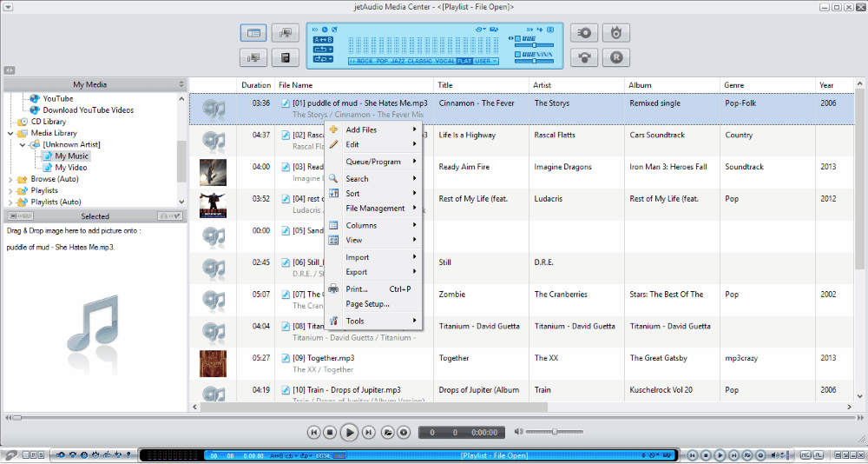
Task: Open the Columns submenu
Action: pos(373,226)
